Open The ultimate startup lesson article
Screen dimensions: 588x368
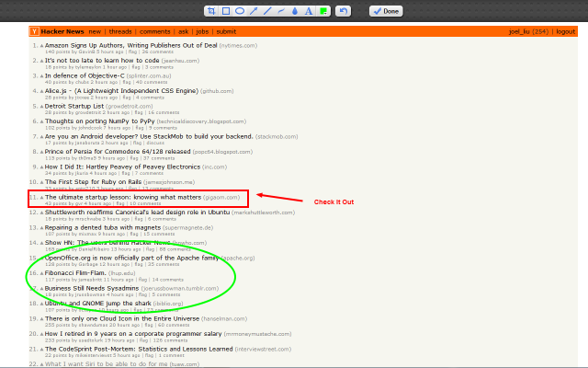[x=123, y=197]
